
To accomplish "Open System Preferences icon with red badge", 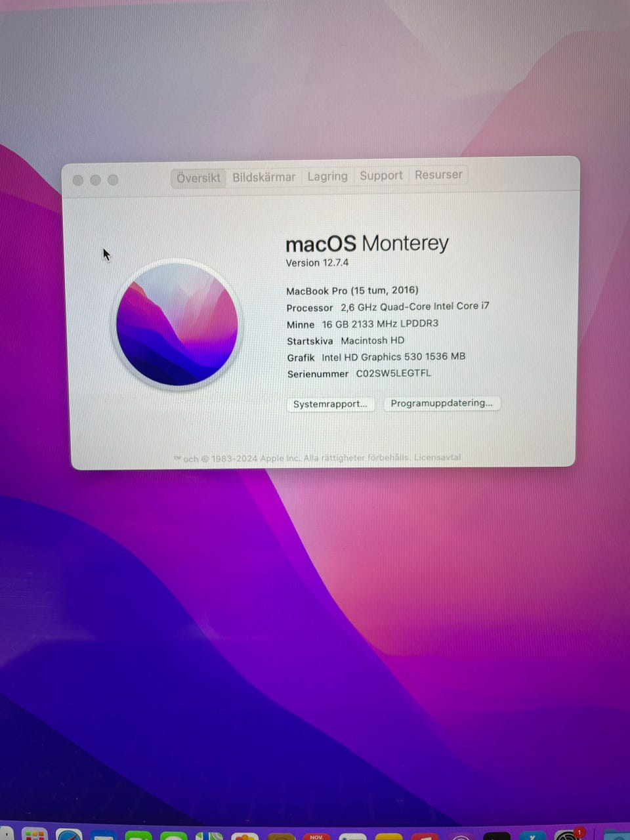I will point(568,834).
